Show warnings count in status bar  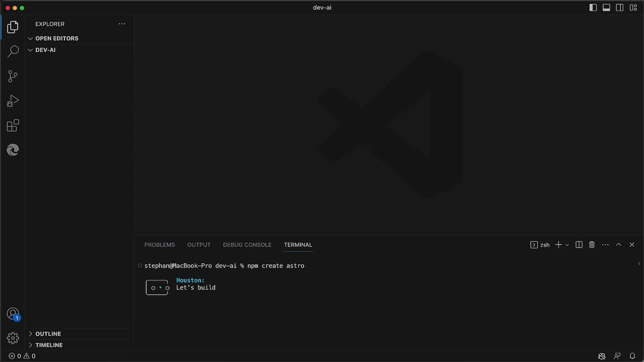(30, 356)
